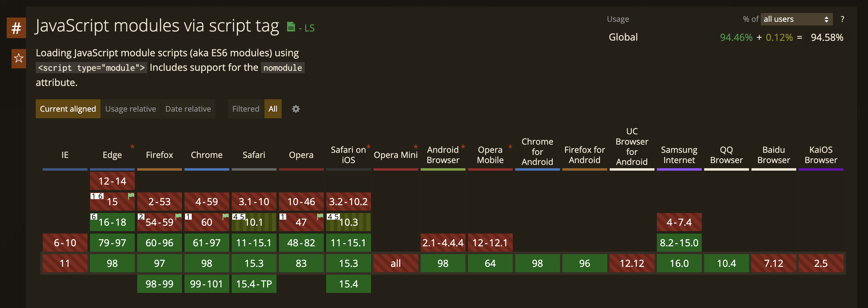
Task: Switch to Usage relative view
Action: tap(131, 109)
